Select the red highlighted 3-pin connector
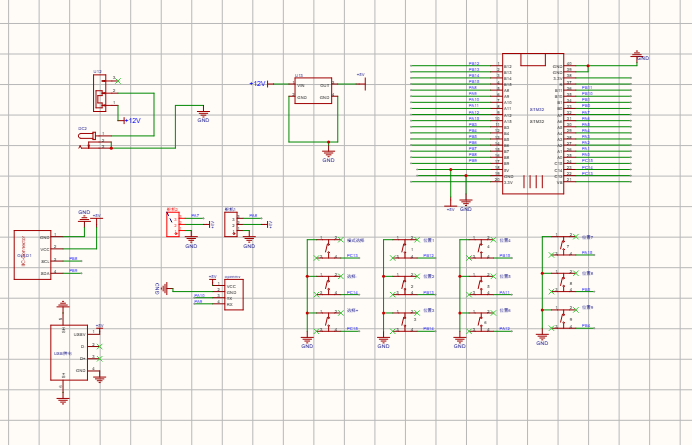 point(173,224)
